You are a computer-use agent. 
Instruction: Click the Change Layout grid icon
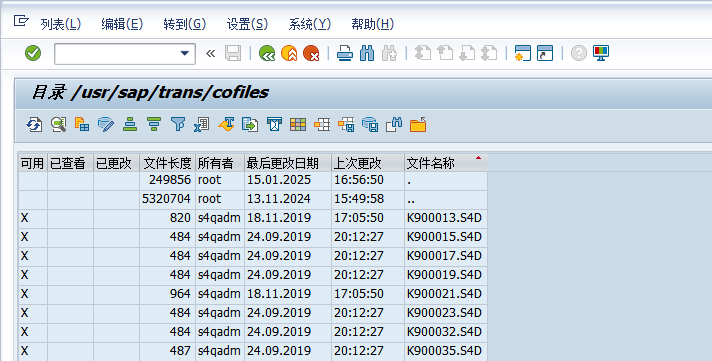coord(298,124)
